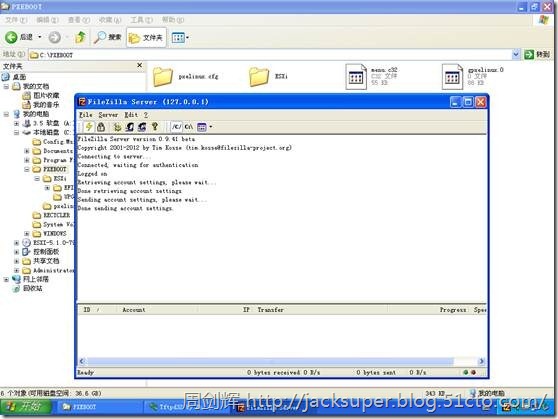This screenshot has width=558, height=419.
Task: Click the lightning bolt connect icon in FileZilla
Action: [89, 127]
